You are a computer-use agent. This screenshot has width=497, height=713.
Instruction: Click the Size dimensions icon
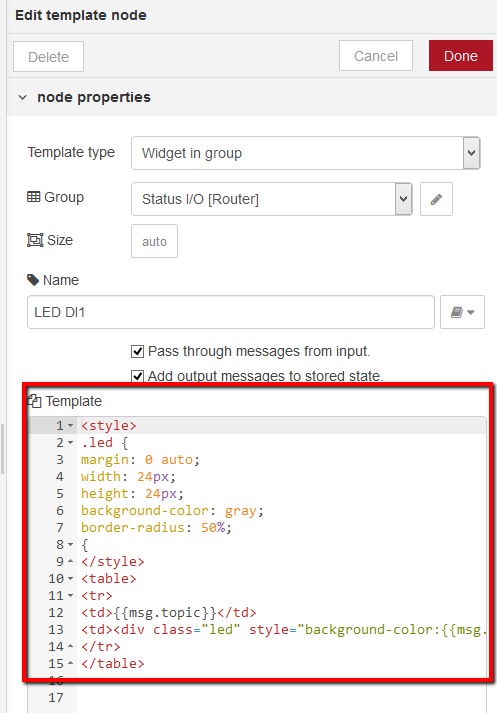coord(35,240)
